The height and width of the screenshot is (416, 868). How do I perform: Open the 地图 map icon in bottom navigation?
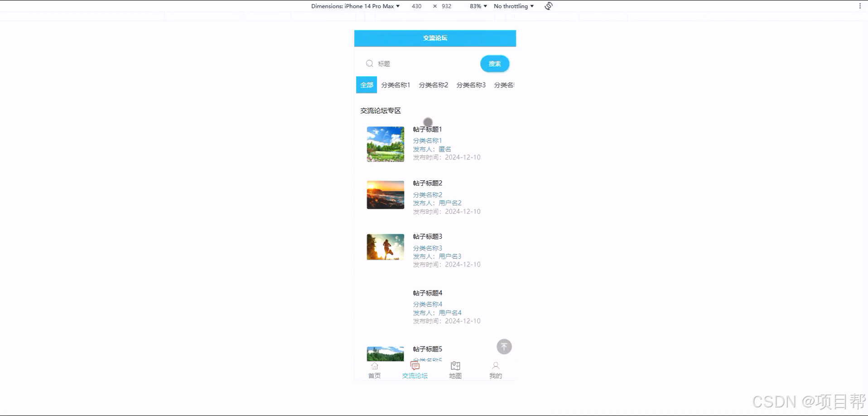pos(455,366)
